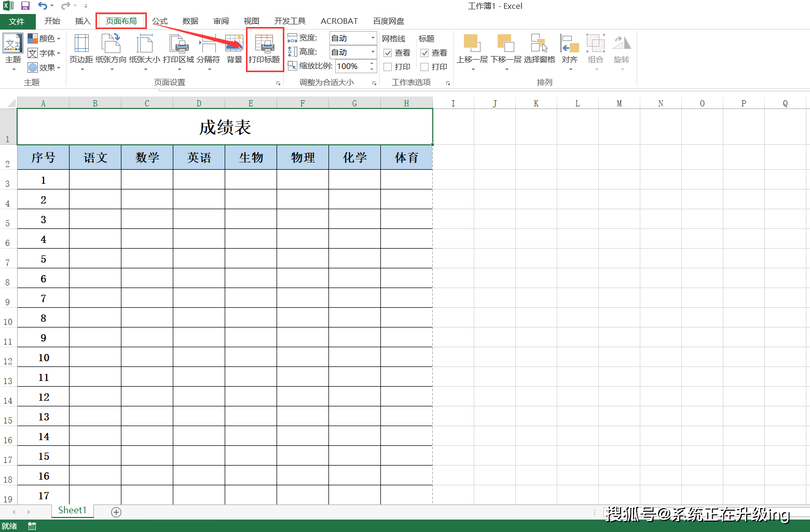810x532 pixels.
Task: Switch to the 数据 Data tab
Action: (190, 21)
